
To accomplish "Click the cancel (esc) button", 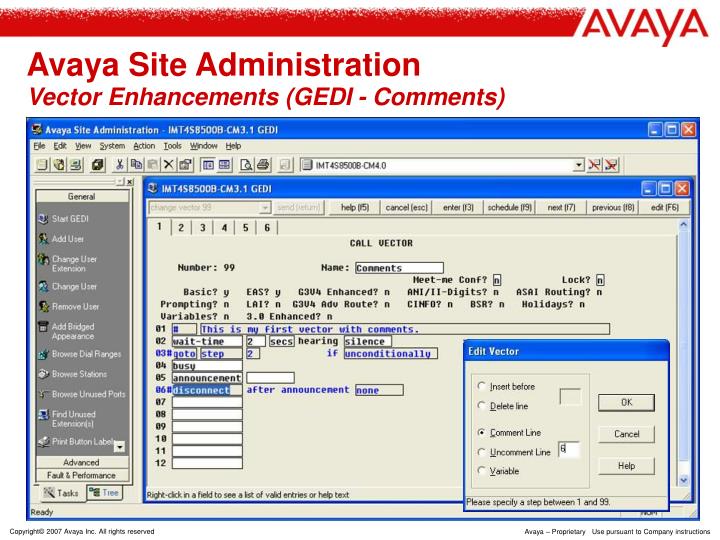I will pyautogui.click(x=406, y=208).
